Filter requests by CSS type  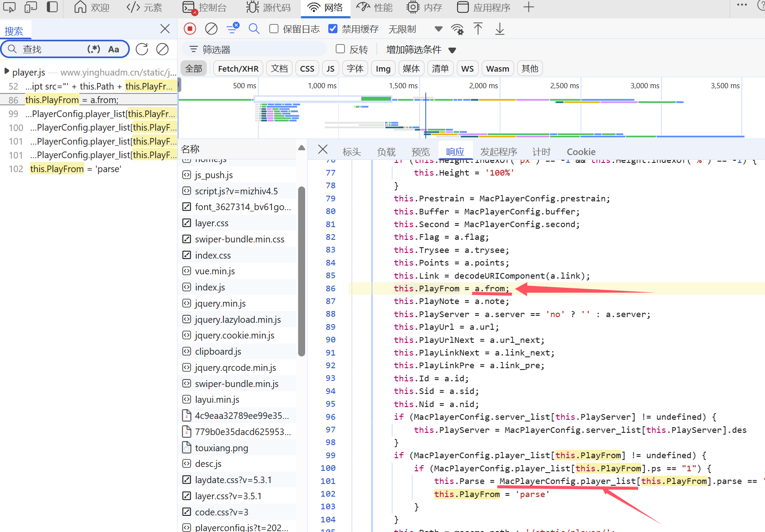307,69
